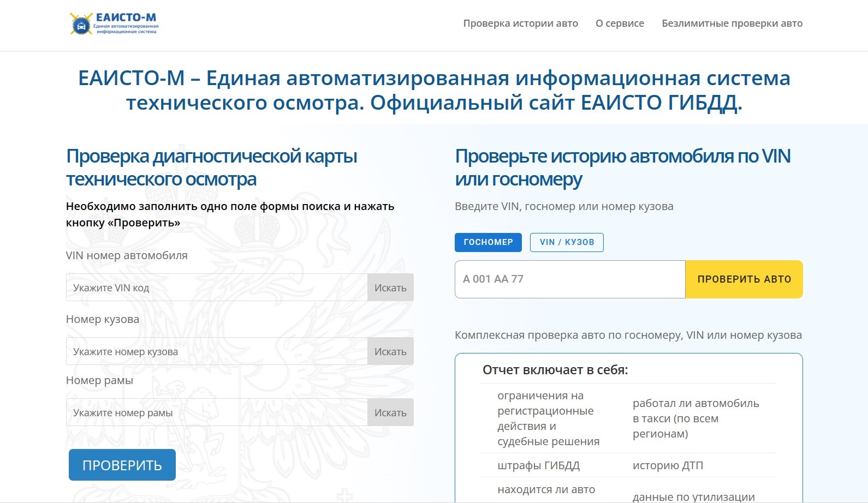Open the Проверка истории авто menu item
Image resolution: width=868 pixels, height=503 pixels.
tap(520, 23)
